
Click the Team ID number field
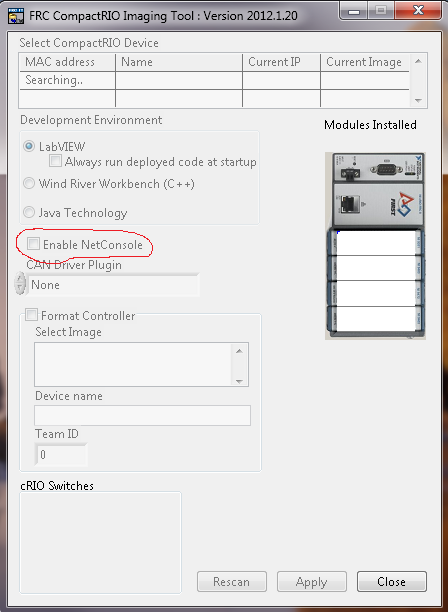point(61,454)
